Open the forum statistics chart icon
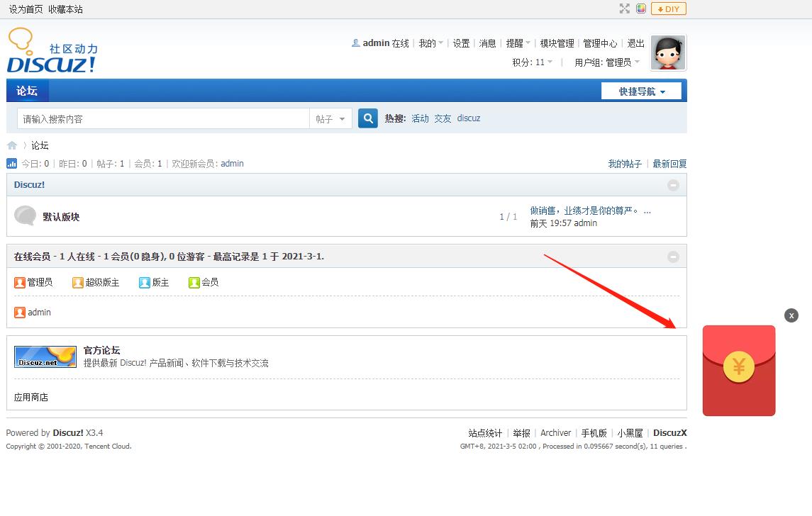812x516 pixels. (11, 164)
